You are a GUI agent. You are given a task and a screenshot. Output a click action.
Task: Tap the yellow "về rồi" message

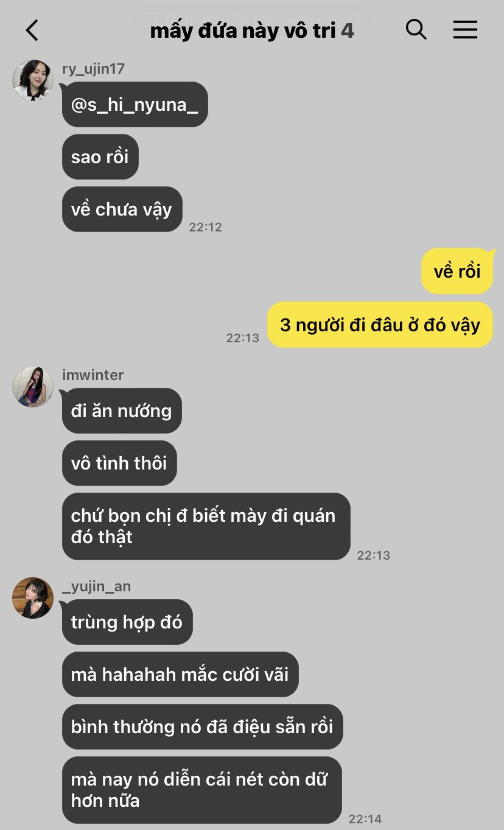457,271
